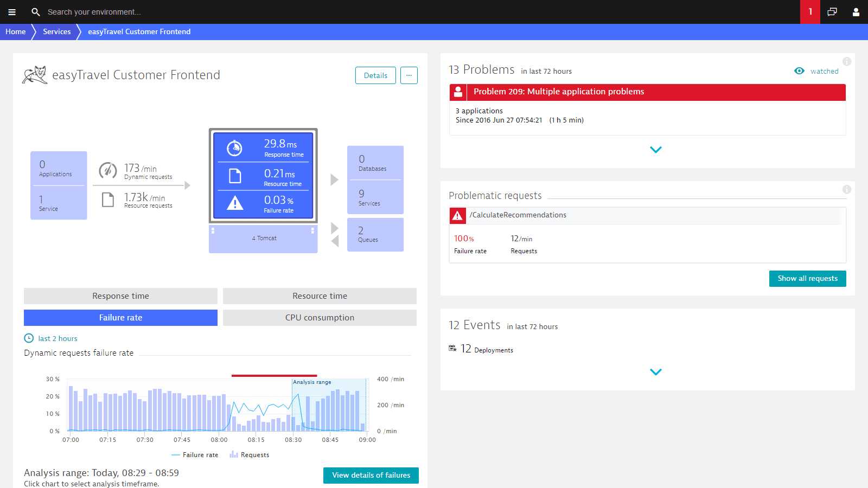Focus the Search your environment field
The width and height of the screenshot is (868, 488).
94,12
